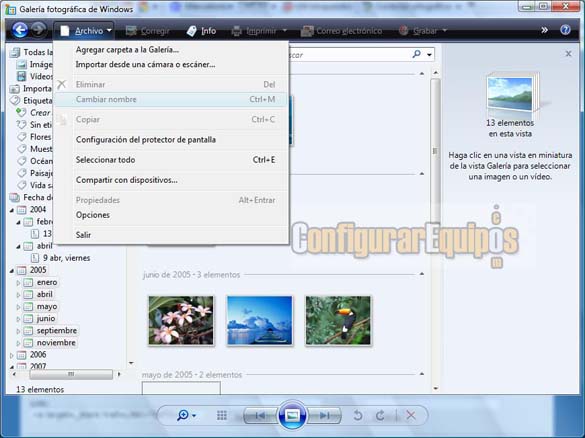Set default thumbnail size grid icon

click(222, 415)
